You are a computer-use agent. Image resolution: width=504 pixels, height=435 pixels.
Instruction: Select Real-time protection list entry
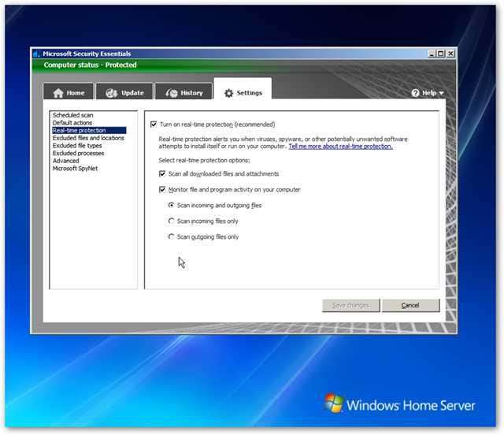(89, 130)
